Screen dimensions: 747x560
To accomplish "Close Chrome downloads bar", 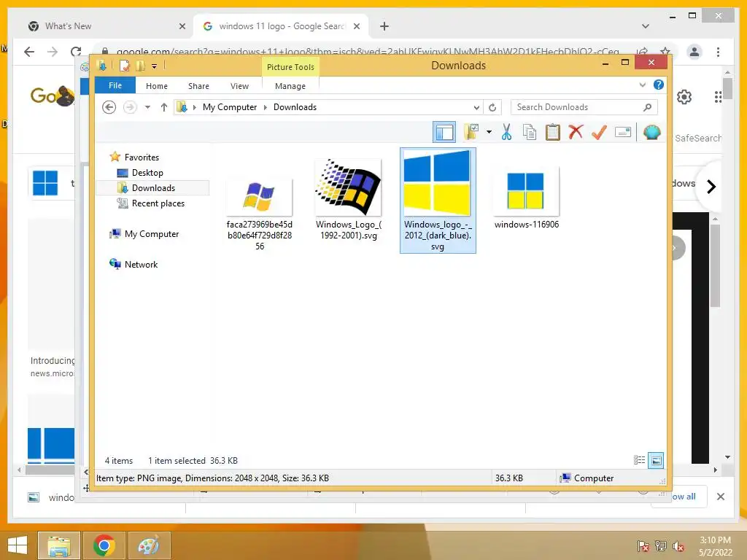I will pyautogui.click(x=721, y=497).
